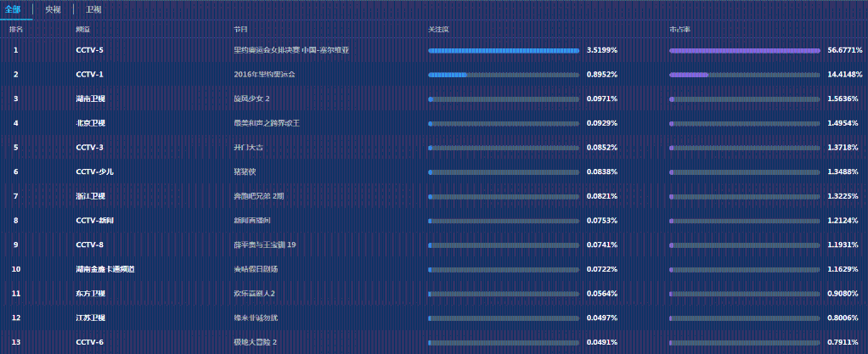Click the 56.6771% market share value

pos(842,51)
